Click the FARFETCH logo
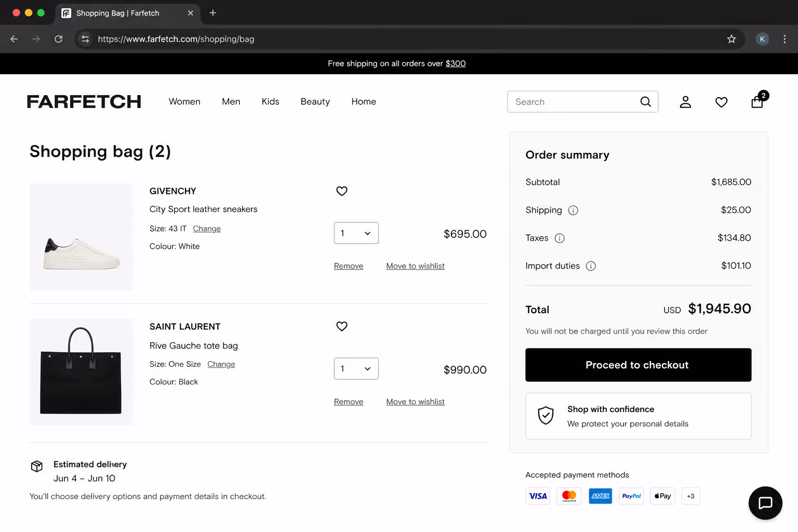 pos(84,102)
